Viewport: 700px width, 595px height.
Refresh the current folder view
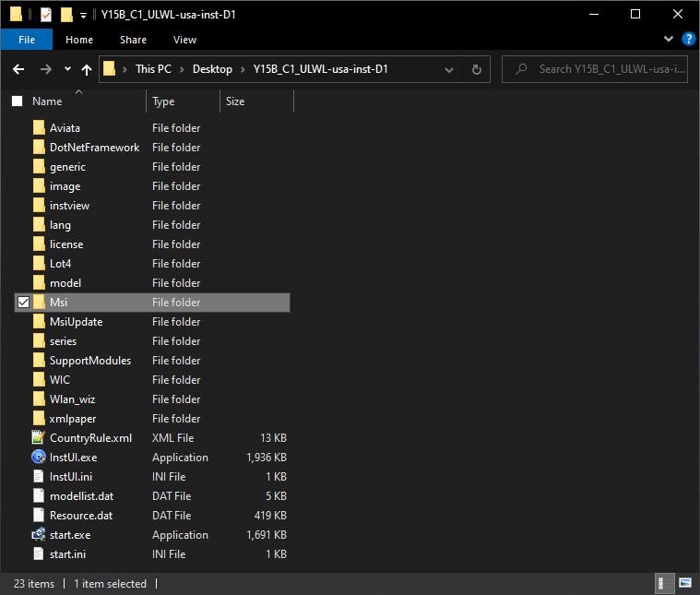tap(477, 69)
